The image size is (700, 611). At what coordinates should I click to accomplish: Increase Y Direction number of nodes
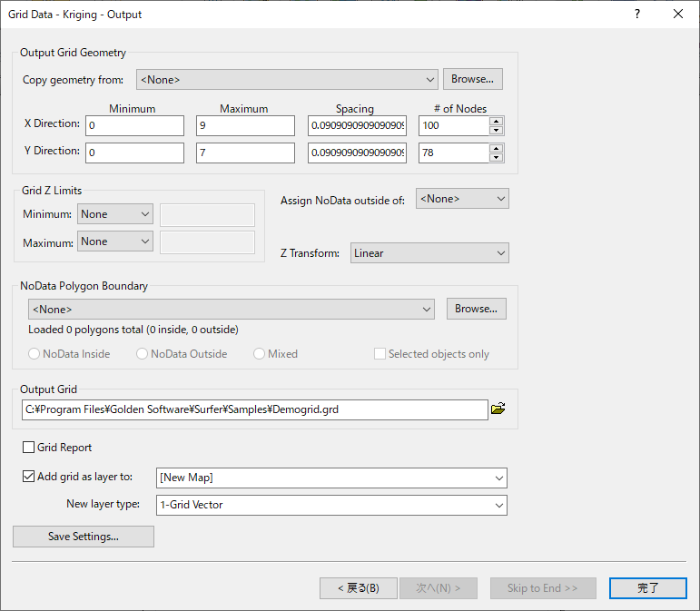pyautogui.click(x=497, y=149)
